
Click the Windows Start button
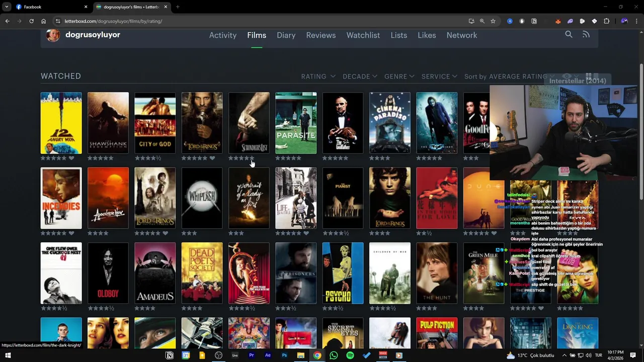[8, 355]
